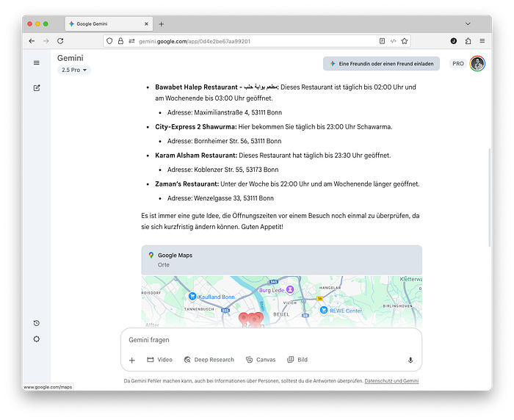The width and height of the screenshot is (514, 420).
Task: Select the Canvas tool
Action: [261, 360]
